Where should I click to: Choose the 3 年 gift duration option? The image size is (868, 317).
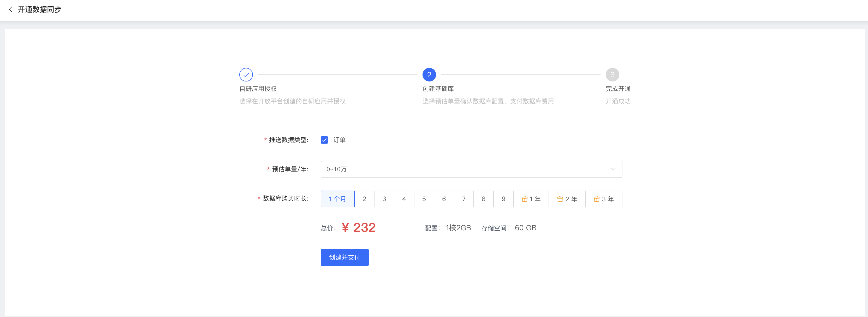point(604,199)
